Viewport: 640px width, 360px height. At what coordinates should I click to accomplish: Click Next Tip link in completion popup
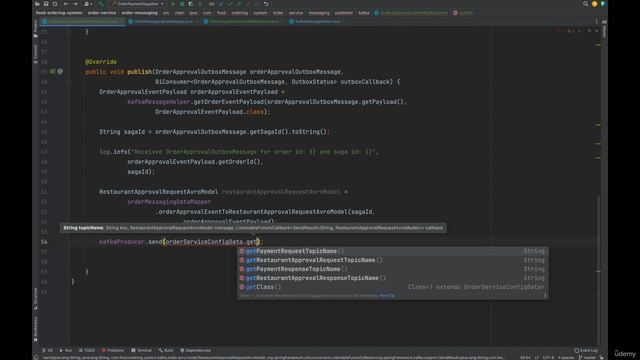coord(387,296)
